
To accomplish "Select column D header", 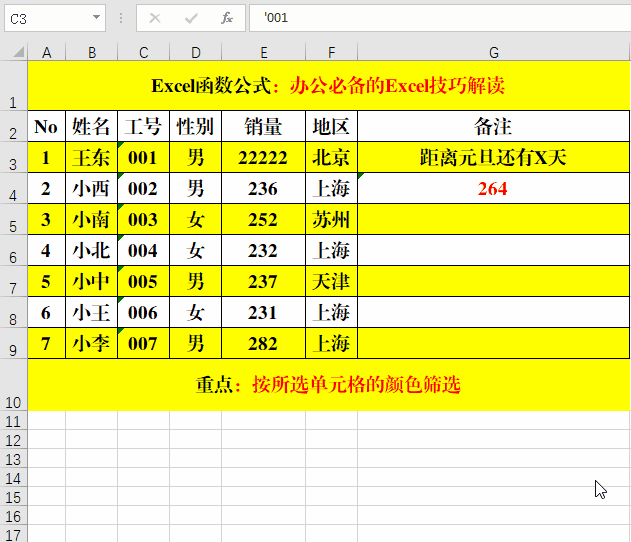I will pyautogui.click(x=196, y=52).
